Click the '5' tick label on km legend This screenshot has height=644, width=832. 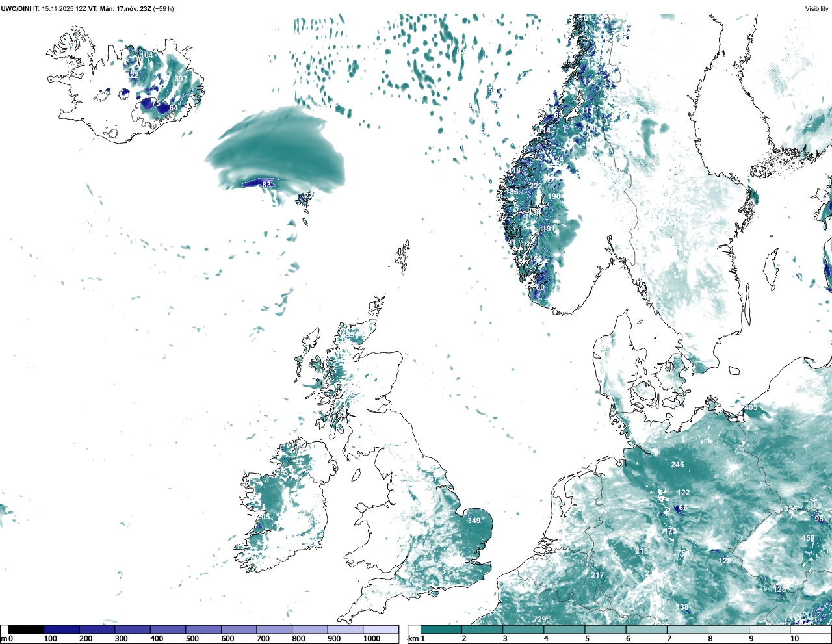pos(587,639)
